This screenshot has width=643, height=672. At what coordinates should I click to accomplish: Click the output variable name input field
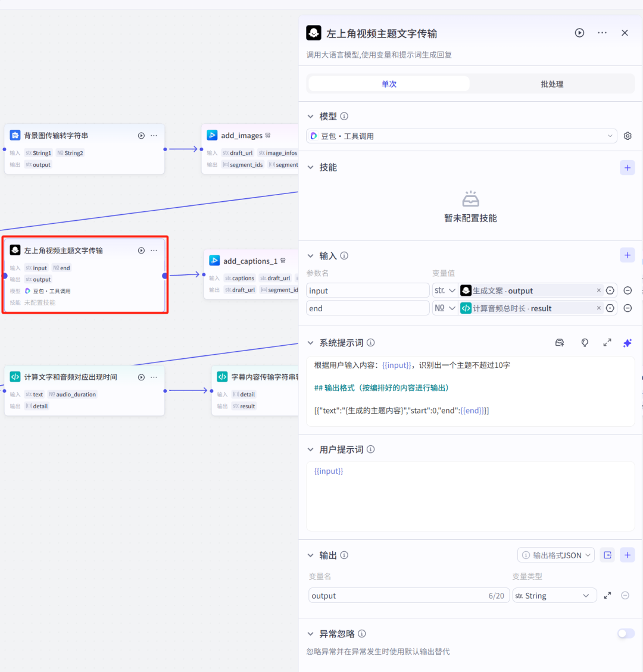[357, 595]
